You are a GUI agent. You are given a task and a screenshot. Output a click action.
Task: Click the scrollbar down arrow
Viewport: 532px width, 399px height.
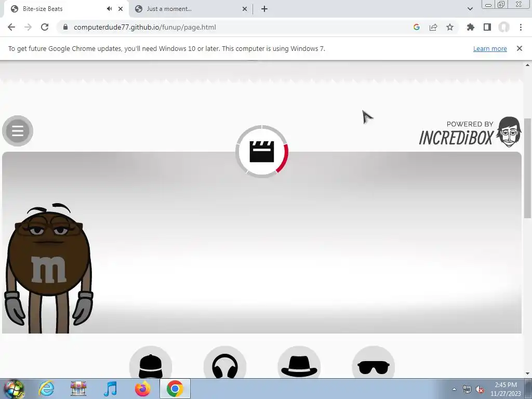click(528, 374)
